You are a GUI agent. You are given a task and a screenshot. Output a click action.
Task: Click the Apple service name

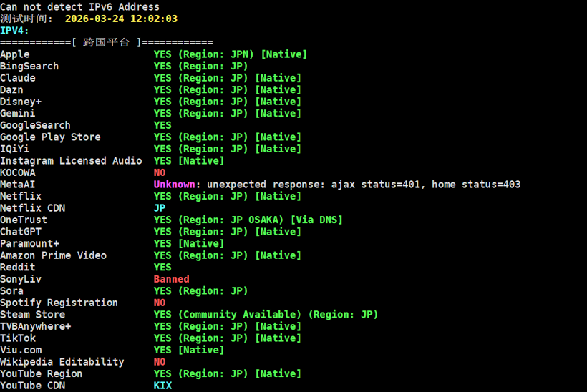pyautogui.click(x=15, y=54)
